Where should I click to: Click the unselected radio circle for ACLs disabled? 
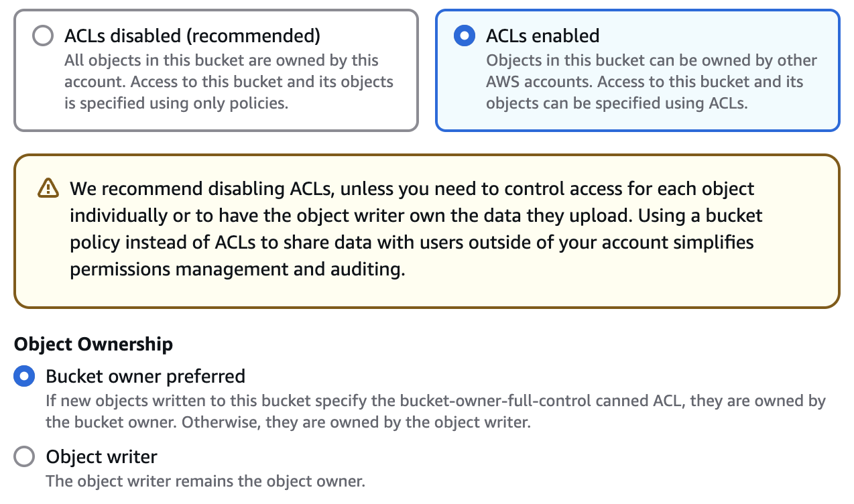(42, 36)
